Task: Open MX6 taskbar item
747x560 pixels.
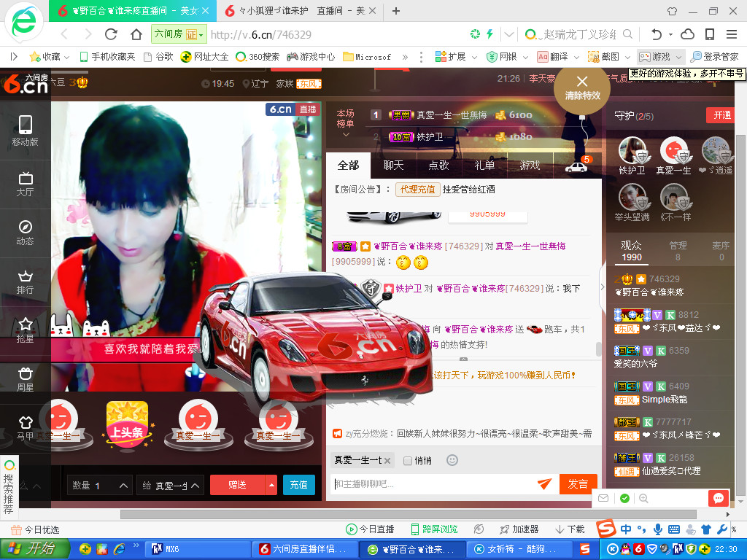Action: click(x=198, y=549)
